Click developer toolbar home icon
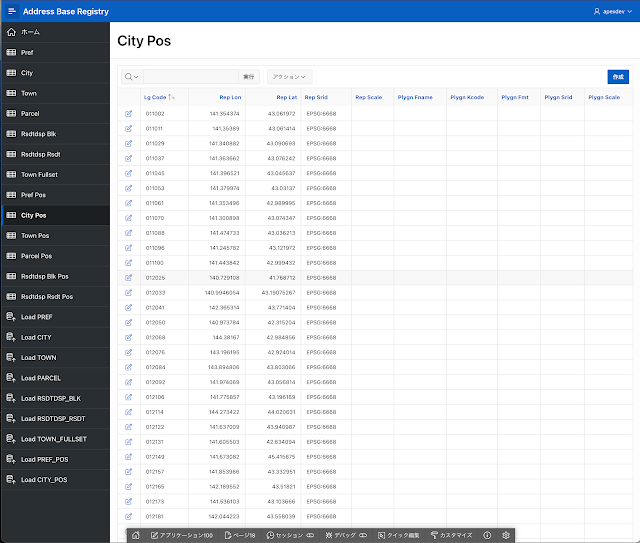 click(x=136, y=535)
